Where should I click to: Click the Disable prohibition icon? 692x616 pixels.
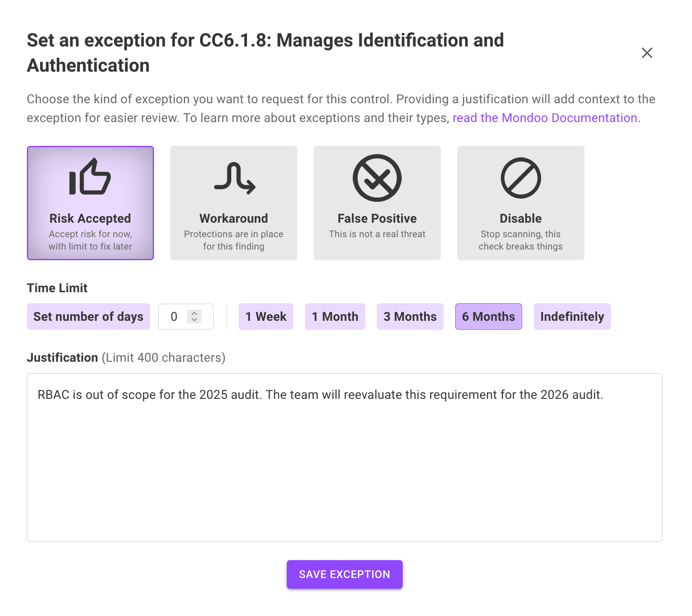[x=520, y=178]
